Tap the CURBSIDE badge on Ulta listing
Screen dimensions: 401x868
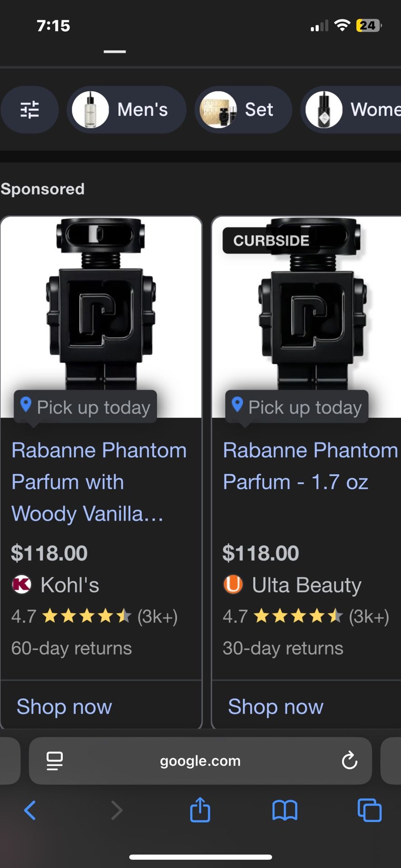271,240
